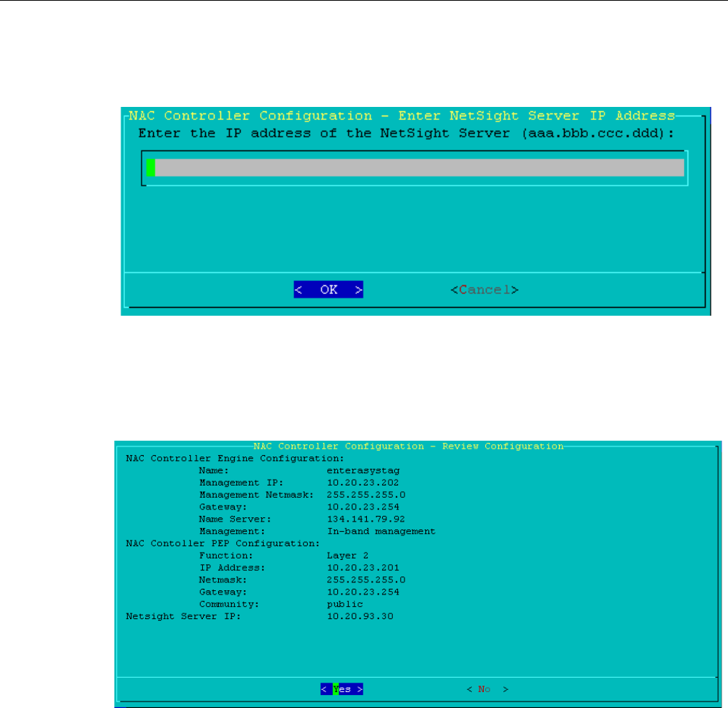Click the Netsight Server IP value 10.20.93.30
Screen dimensions: 728x708
point(360,616)
